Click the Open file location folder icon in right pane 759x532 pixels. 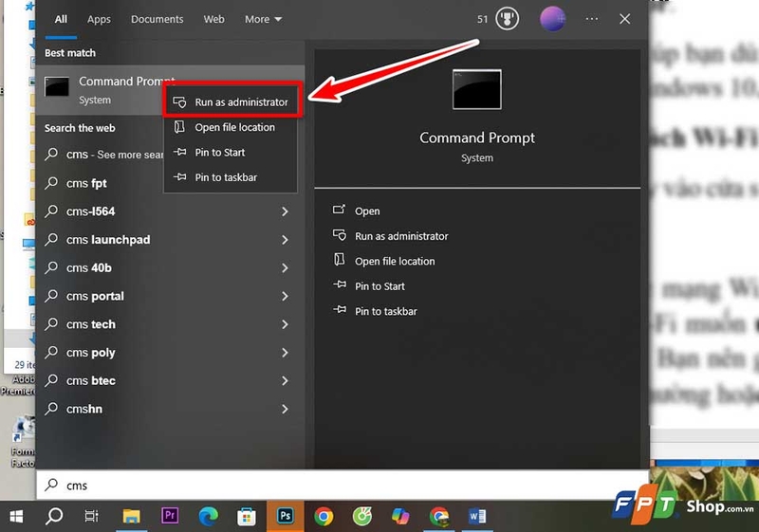click(340, 260)
